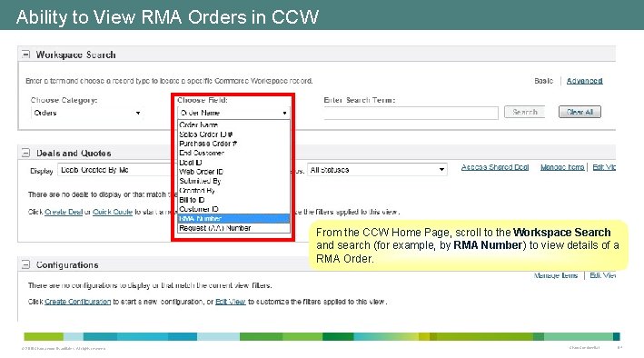Select Customer ID option
Screen dimensions: 644x358
coord(233,209)
